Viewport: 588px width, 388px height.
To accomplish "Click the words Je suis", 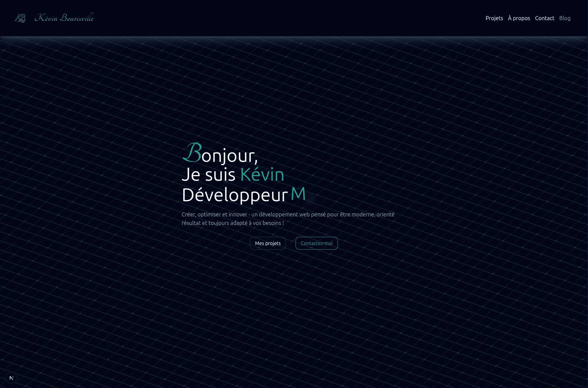I will [x=208, y=175].
